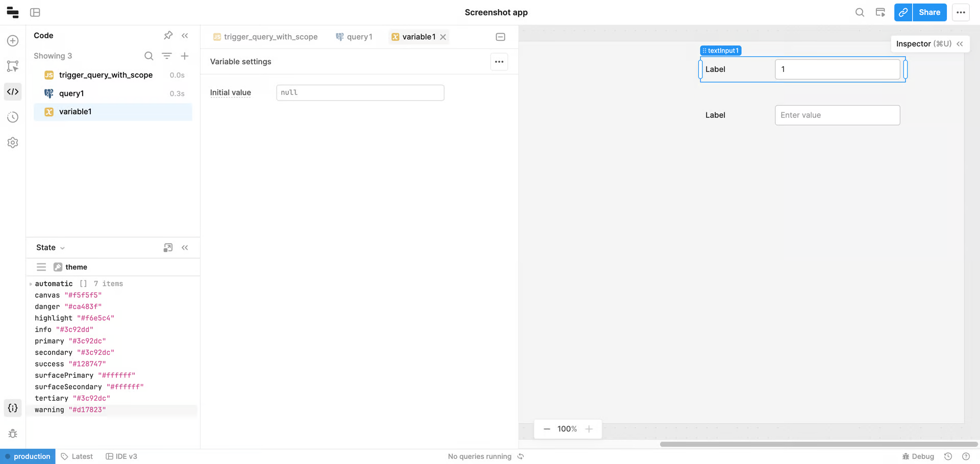Click the danger "#ca483f" value
The image size is (980, 464).
tap(83, 307)
